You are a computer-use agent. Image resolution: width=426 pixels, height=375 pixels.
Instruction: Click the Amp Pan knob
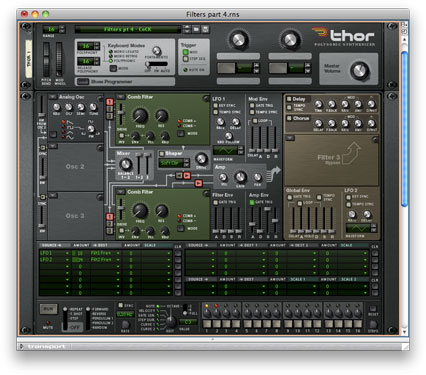[257, 177]
